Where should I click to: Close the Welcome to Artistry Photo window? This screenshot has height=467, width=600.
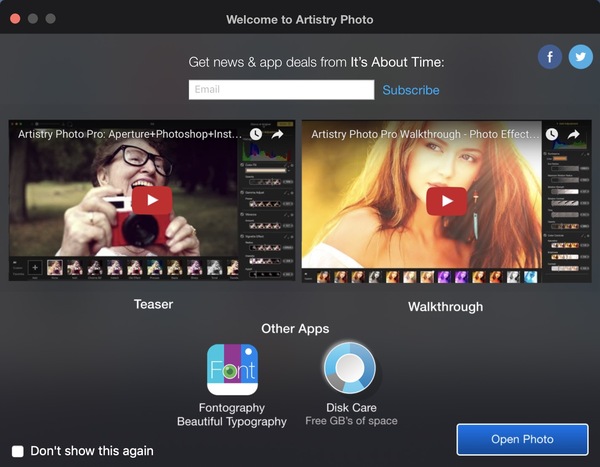coord(15,19)
